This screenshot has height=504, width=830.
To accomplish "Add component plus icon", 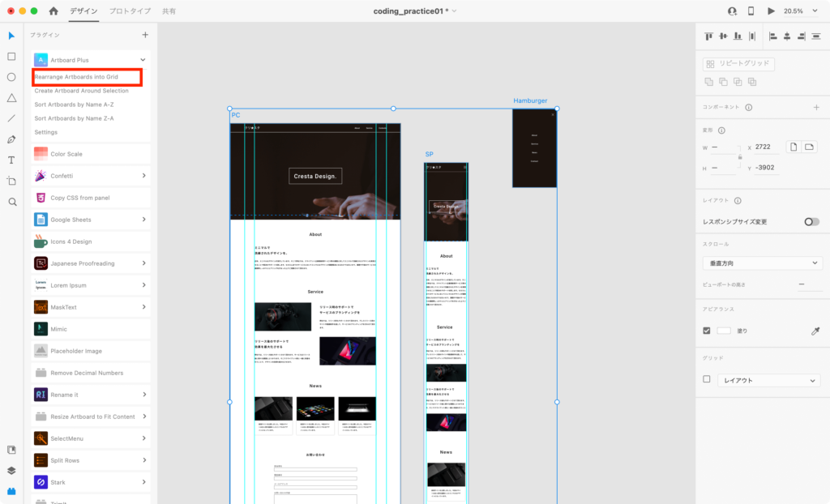I will click(x=816, y=107).
